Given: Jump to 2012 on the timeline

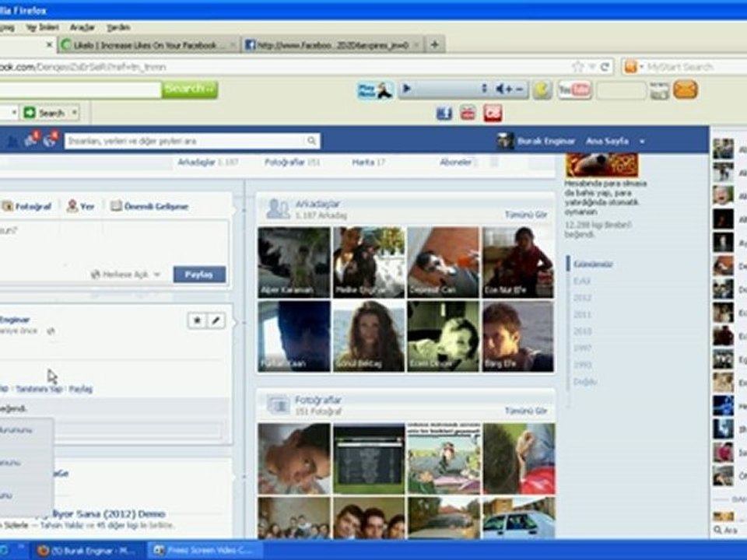Looking at the screenshot, I should tap(582, 298).
